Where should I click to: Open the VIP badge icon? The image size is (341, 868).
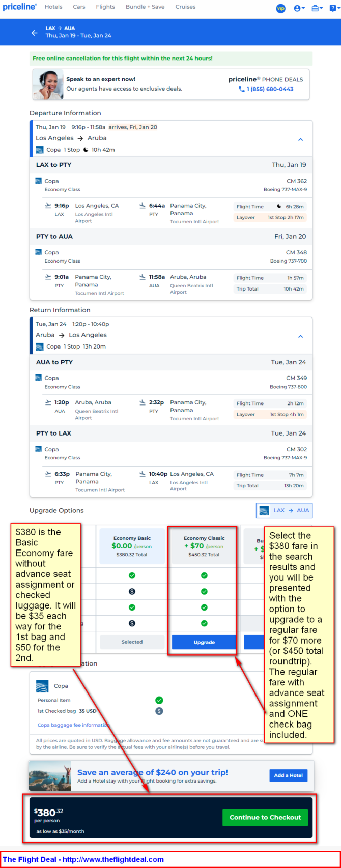(280, 8)
